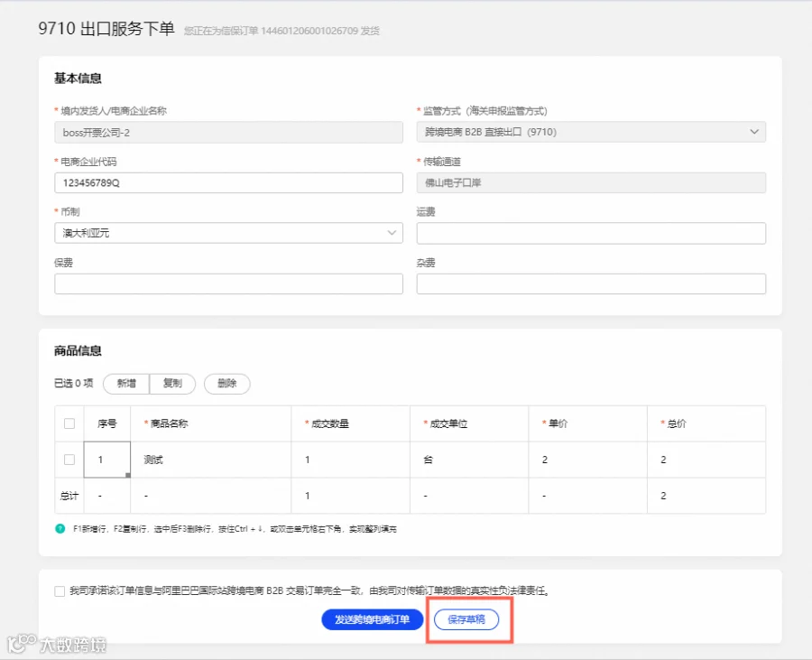Open the 跨境电商 B2B 直接出口 (9710) combo box
The height and width of the screenshot is (660, 812).
(x=591, y=132)
